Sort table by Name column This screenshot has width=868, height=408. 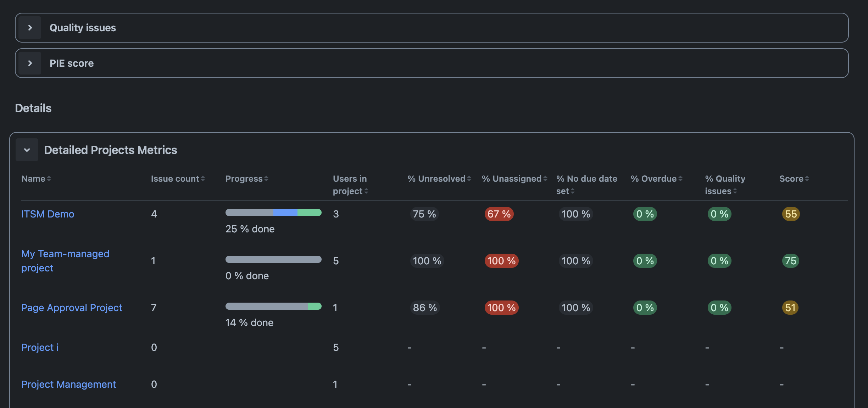click(36, 179)
